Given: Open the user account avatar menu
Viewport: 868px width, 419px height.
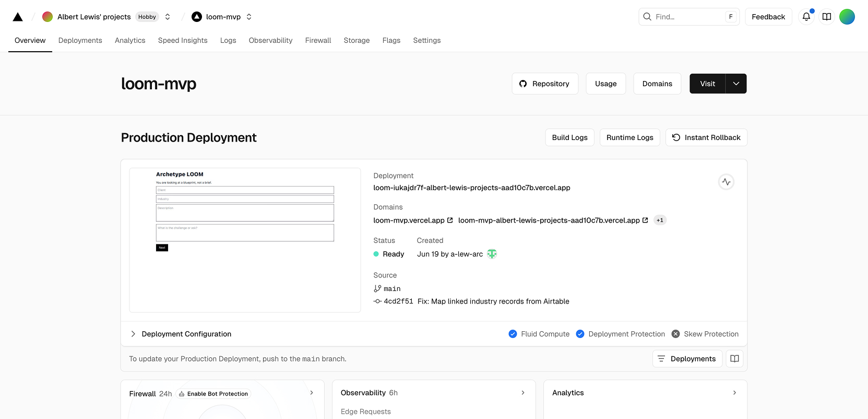Looking at the screenshot, I should [847, 17].
